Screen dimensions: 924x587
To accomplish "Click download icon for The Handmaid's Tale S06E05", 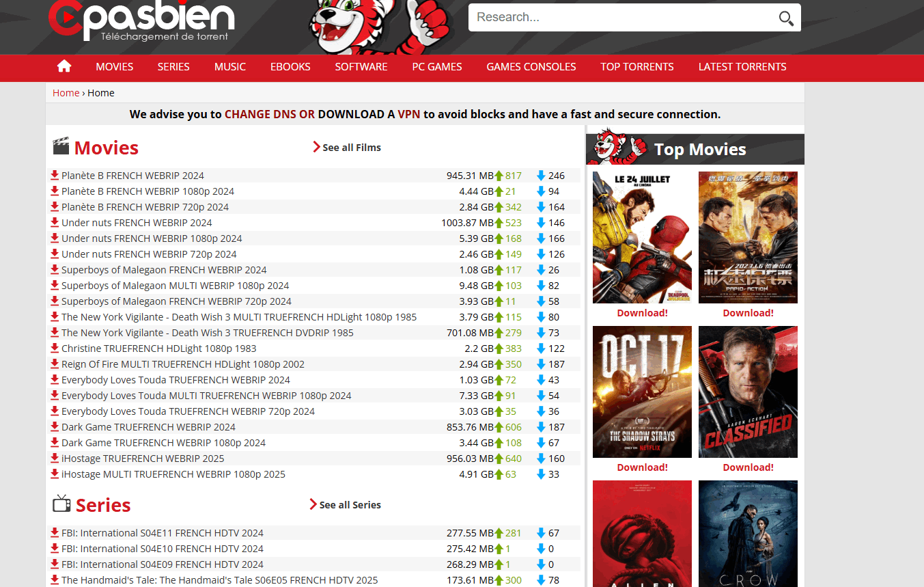I will tap(55, 580).
